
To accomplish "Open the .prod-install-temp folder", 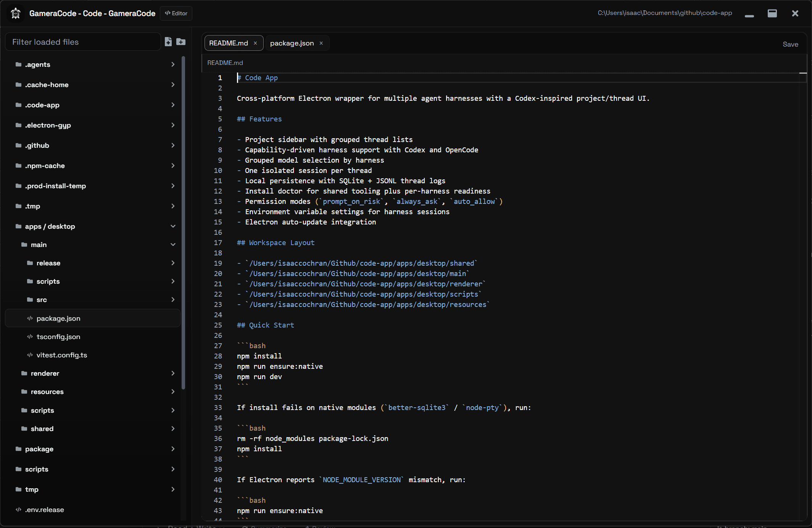I will coord(93,186).
